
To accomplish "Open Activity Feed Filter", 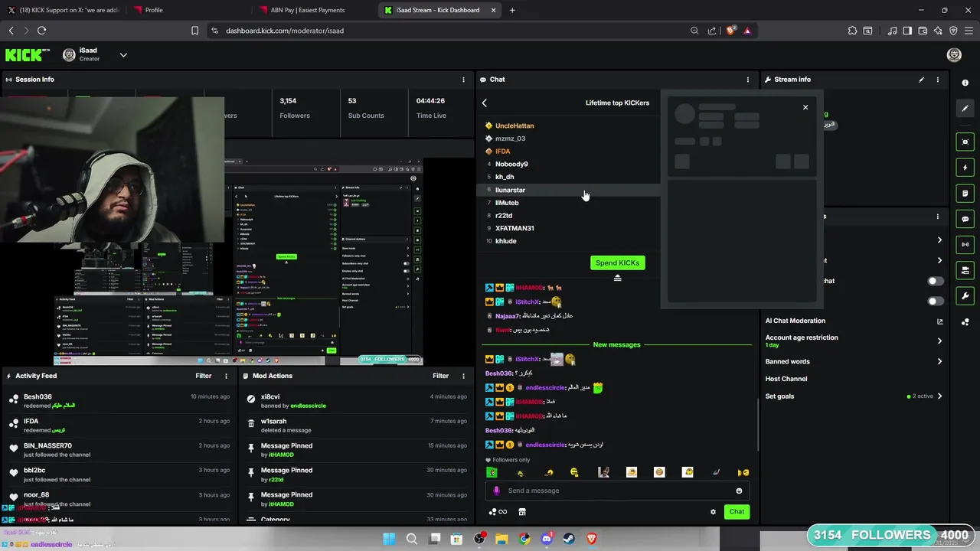I will tap(203, 376).
